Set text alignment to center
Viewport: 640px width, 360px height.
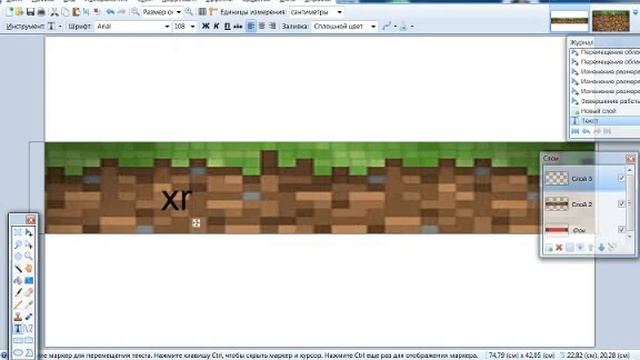(x=262, y=26)
